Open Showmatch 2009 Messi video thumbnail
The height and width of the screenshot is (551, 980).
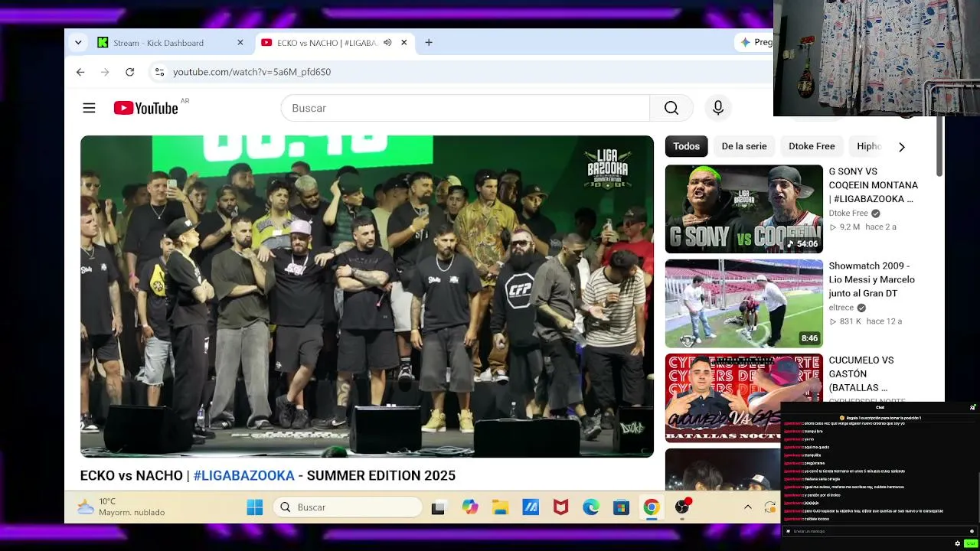coord(743,303)
